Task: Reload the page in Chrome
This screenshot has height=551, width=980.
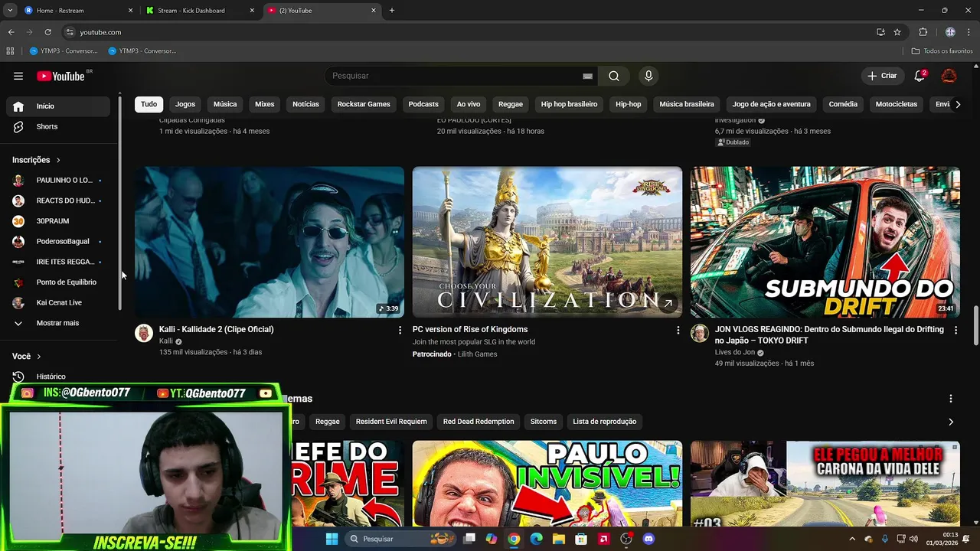Action: (x=47, y=32)
